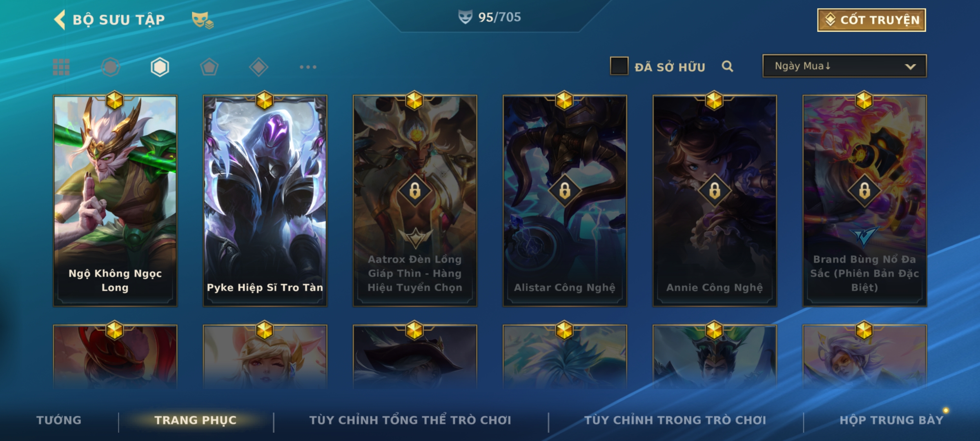Open the Hộp Trưng Bày tab
Screen dimensions: 980x441
click(891, 420)
